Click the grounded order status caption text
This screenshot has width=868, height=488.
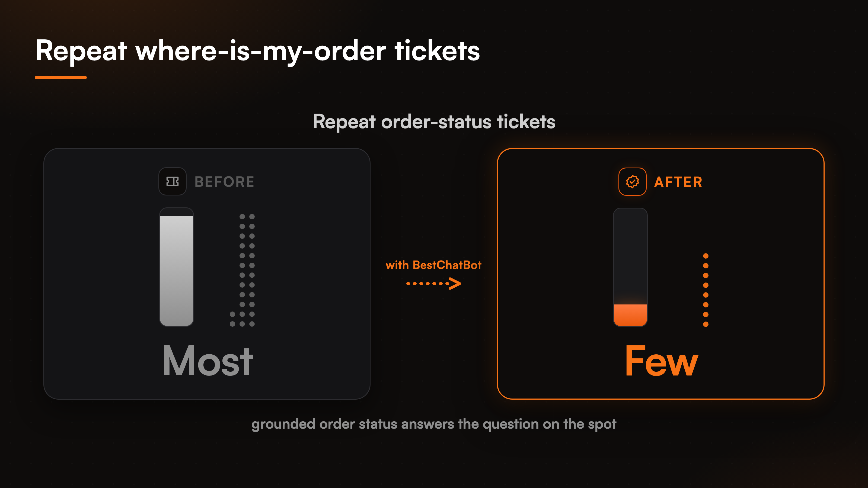click(434, 424)
